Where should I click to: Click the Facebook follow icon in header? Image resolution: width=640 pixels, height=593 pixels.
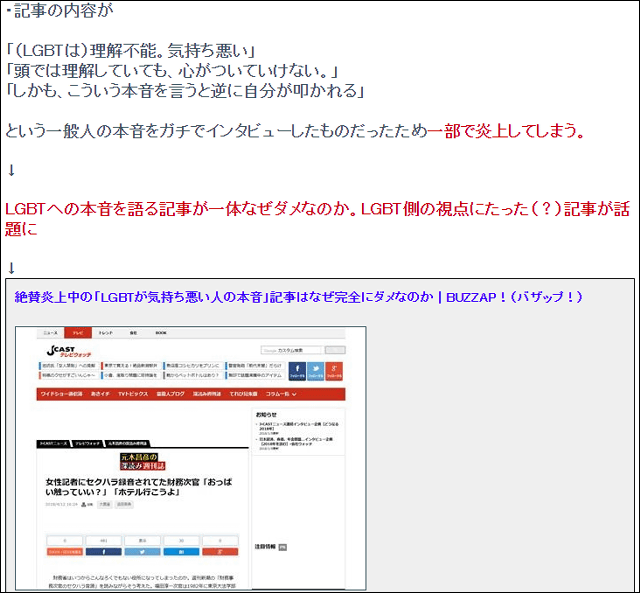click(x=297, y=372)
